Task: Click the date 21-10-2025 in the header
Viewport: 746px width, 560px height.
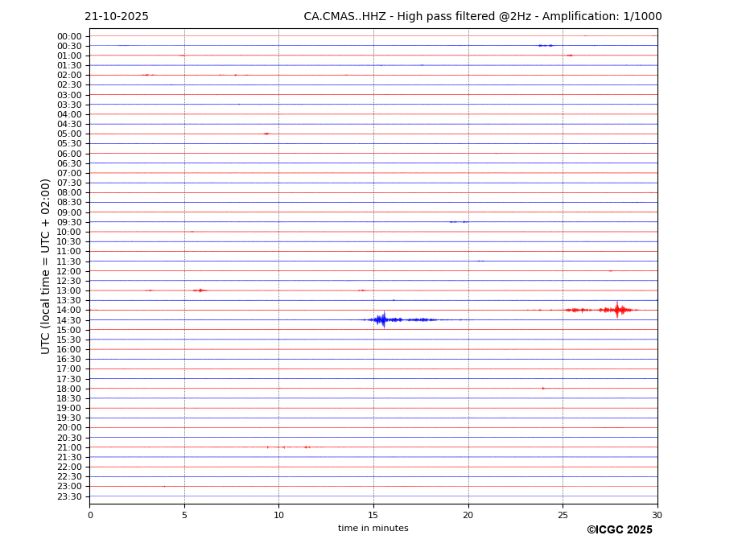Action: 117,17
